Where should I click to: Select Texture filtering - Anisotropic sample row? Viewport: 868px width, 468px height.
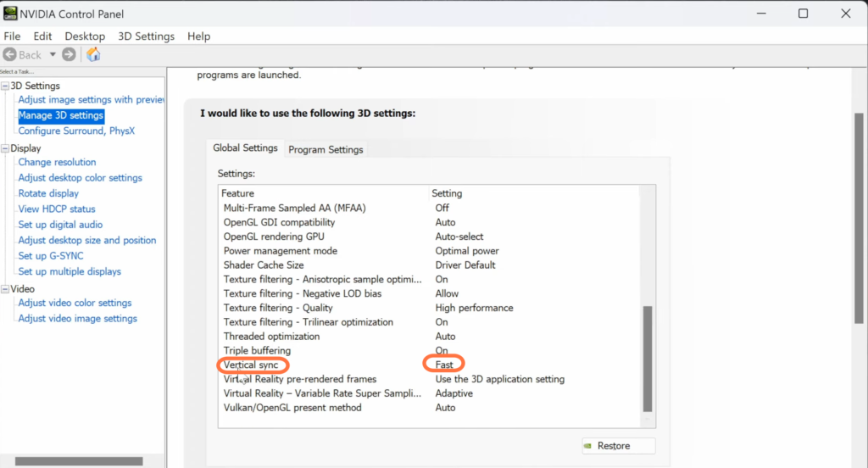tap(429, 279)
